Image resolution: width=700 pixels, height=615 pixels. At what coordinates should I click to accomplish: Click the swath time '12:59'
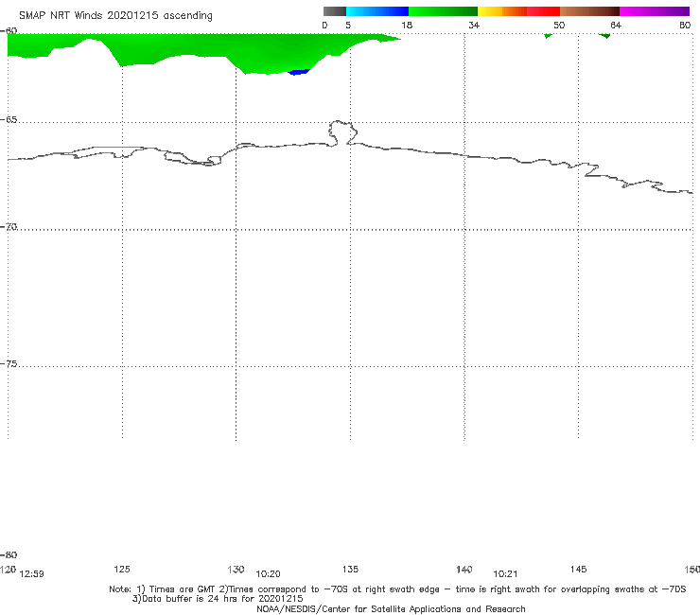pos(32,574)
